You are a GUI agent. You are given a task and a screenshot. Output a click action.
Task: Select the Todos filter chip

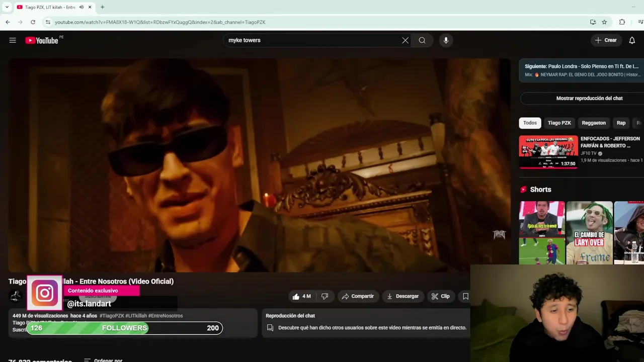click(x=530, y=123)
